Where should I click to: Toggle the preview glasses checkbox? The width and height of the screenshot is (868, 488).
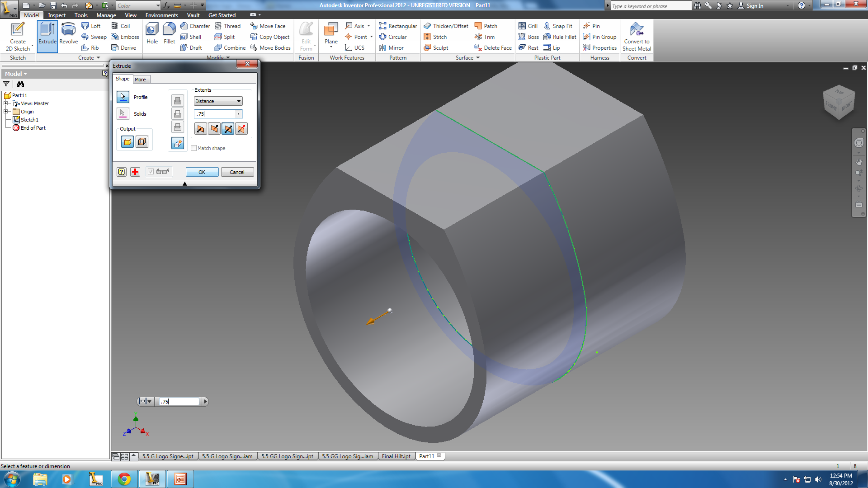click(x=151, y=172)
